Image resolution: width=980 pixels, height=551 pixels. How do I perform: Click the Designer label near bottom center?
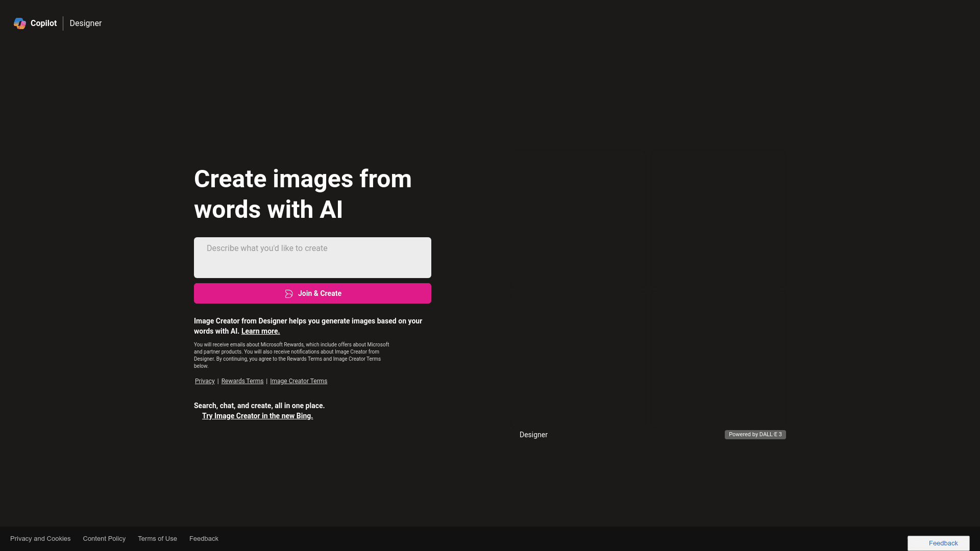(533, 434)
